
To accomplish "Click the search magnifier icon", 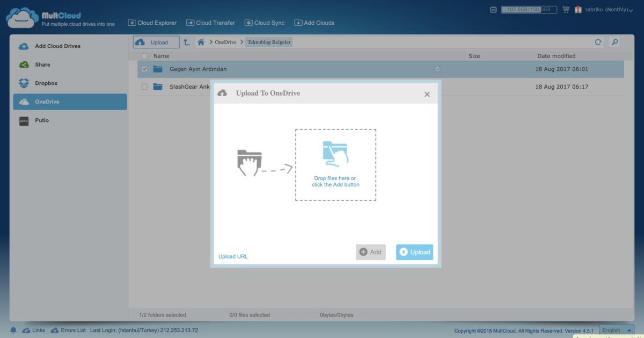I will pos(614,42).
